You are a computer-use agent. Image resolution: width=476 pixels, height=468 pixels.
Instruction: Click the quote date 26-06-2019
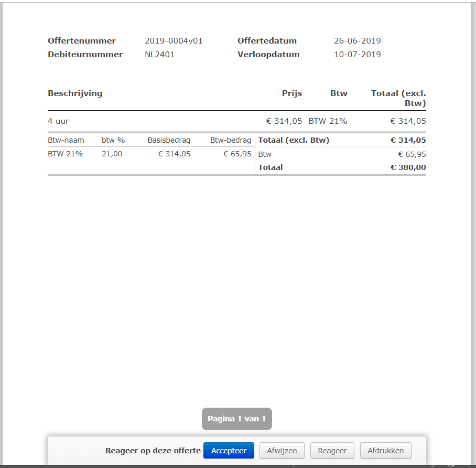(x=357, y=41)
